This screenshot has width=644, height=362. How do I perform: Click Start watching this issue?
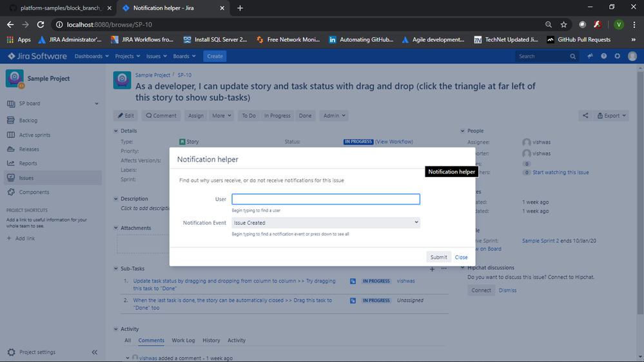click(561, 173)
